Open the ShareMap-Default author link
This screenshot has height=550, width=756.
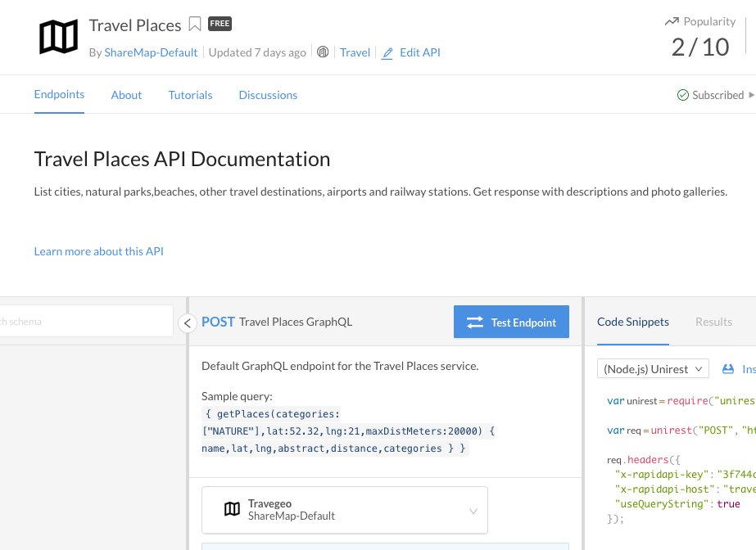coord(151,52)
